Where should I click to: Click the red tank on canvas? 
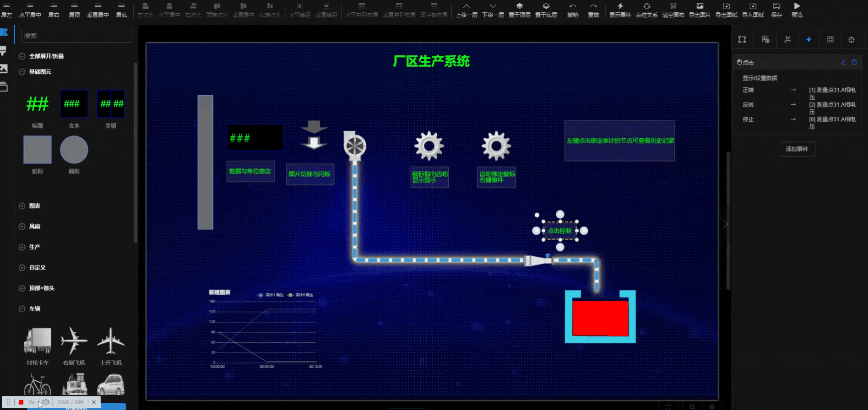[x=600, y=318]
